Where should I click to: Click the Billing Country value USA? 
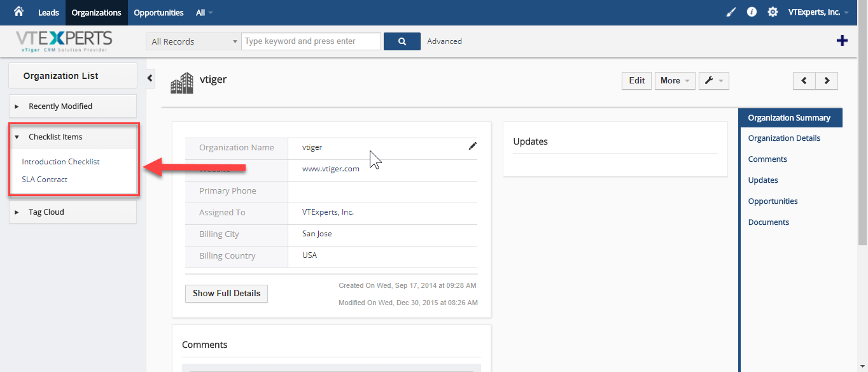point(310,255)
